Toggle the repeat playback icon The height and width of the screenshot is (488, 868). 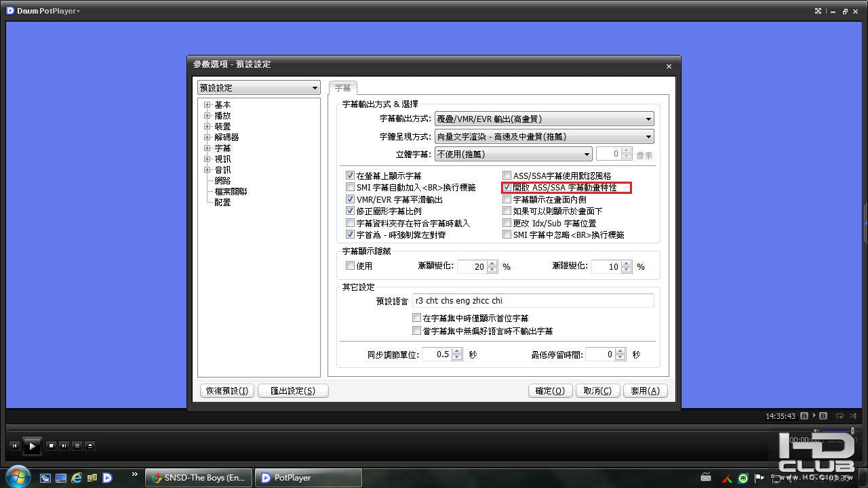coord(840,416)
